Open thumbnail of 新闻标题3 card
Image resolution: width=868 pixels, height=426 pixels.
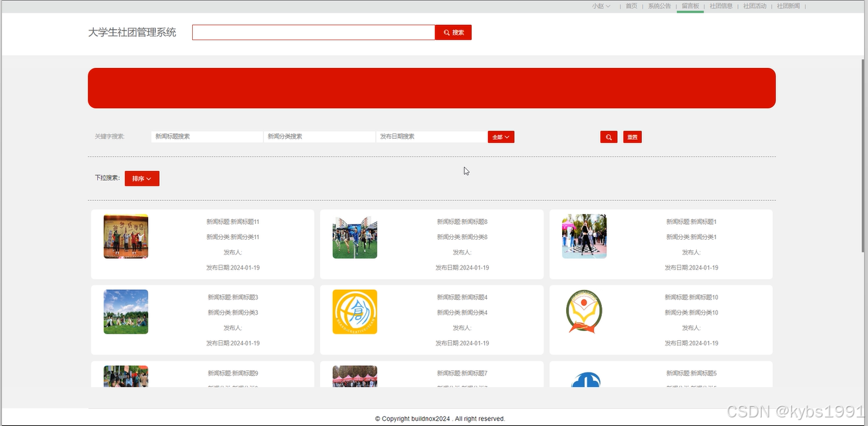tap(126, 312)
